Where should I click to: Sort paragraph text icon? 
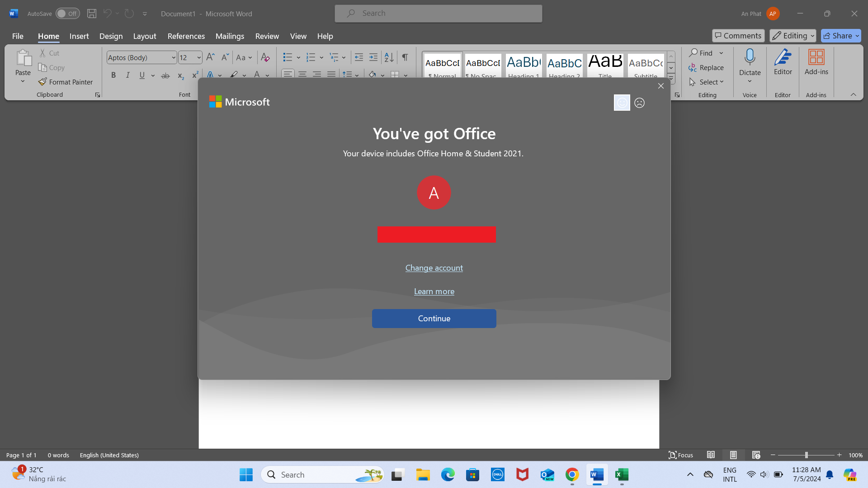coord(389,57)
